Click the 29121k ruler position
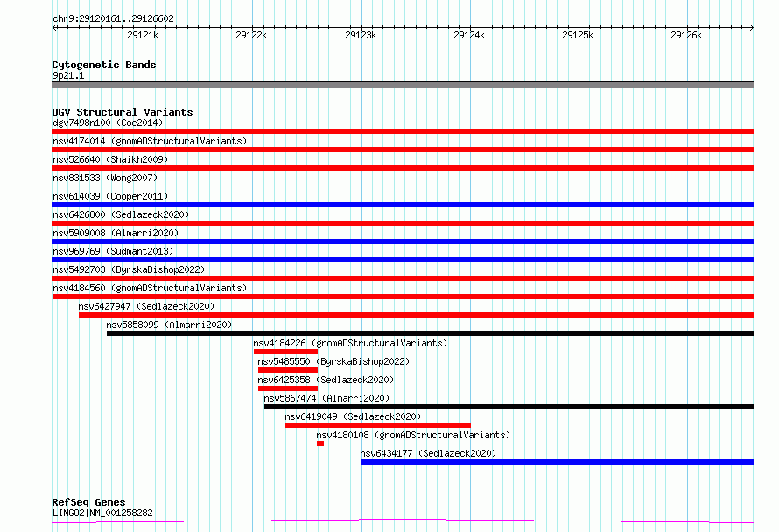779x532 pixels. 143,35
